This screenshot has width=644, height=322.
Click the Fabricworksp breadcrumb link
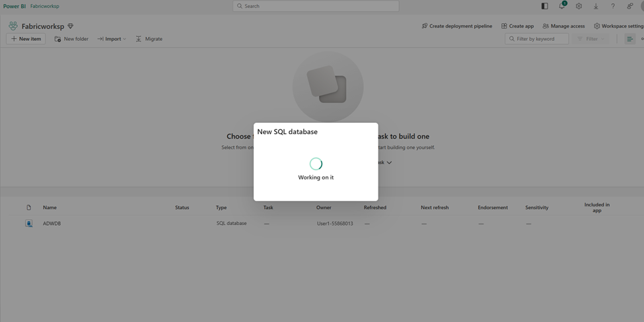(x=45, y=6)
